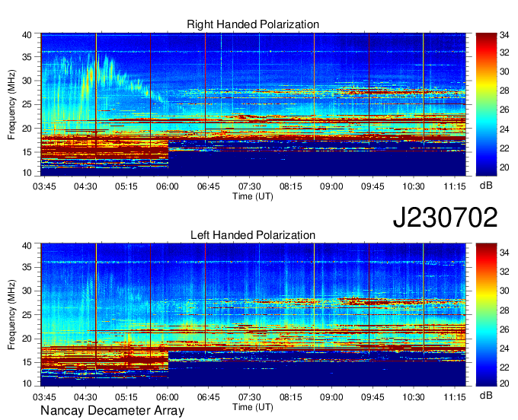The height and width of the screenshot is (420, 518).
Task: Click Frequency (MHz) axis label of Left Handed plot
Action: pyautogui.click(x=11, y=315)
